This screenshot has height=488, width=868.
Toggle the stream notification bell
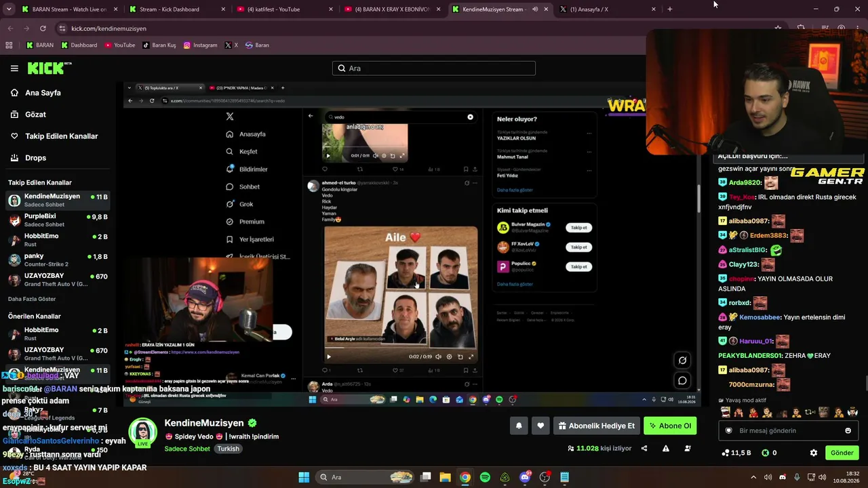(x=519, y=426)
